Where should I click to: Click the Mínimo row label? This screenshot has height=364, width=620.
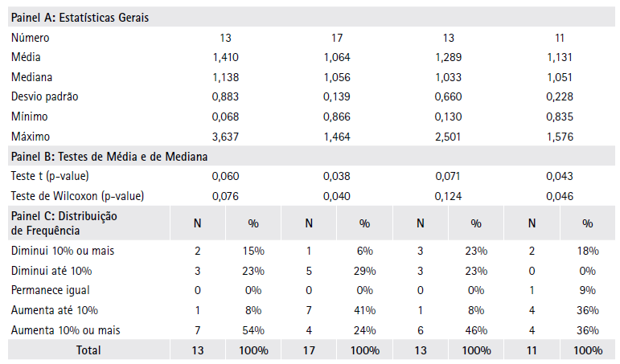pos(31,117)
